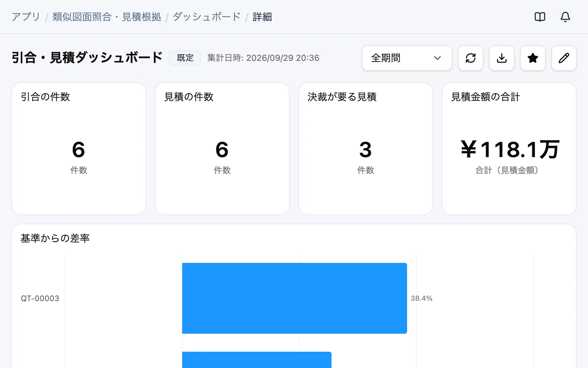Select the 詳細 breadcrumb item
This screenshot has height=368, width=588.
click(262, 17)
